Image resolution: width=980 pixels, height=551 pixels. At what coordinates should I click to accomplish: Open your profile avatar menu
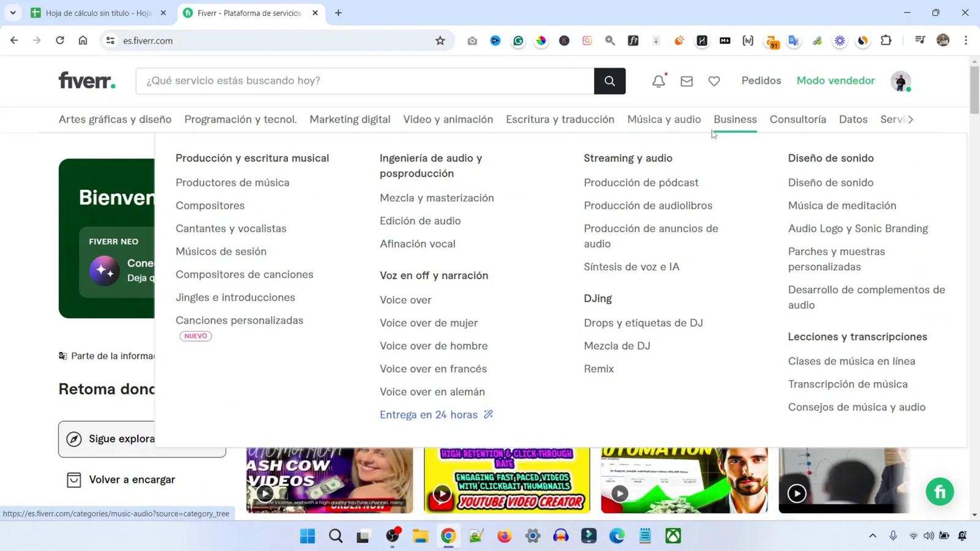point(900,81)
